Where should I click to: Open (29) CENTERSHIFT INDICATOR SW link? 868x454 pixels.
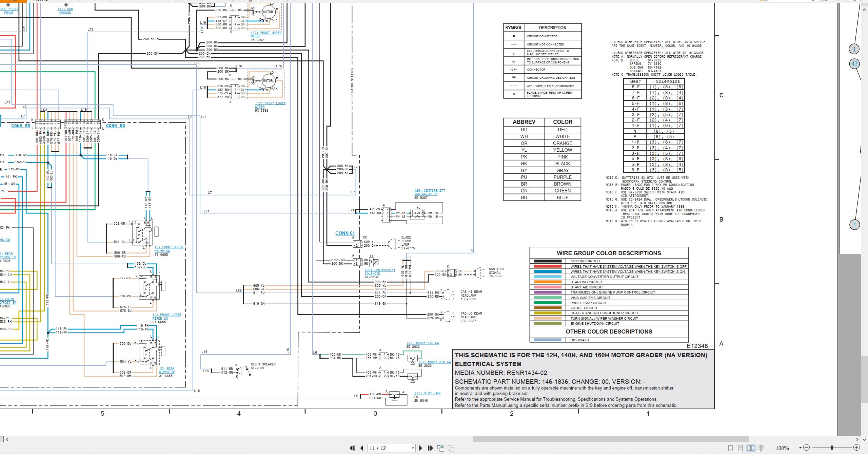point(430,192)
